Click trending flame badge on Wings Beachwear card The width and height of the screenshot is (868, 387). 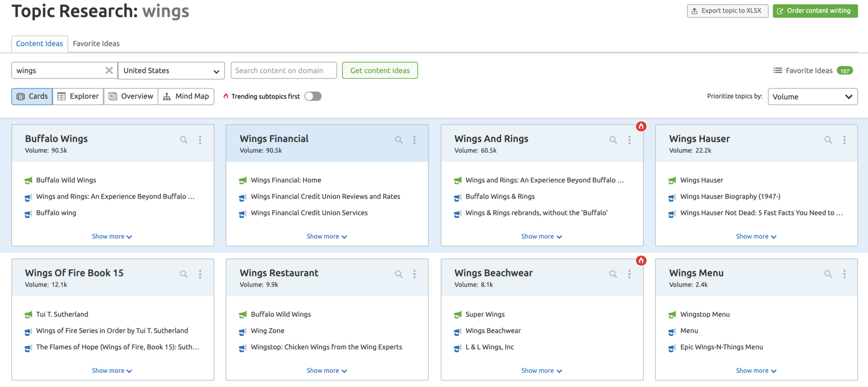pyautogui.click(x=641, y=261)
